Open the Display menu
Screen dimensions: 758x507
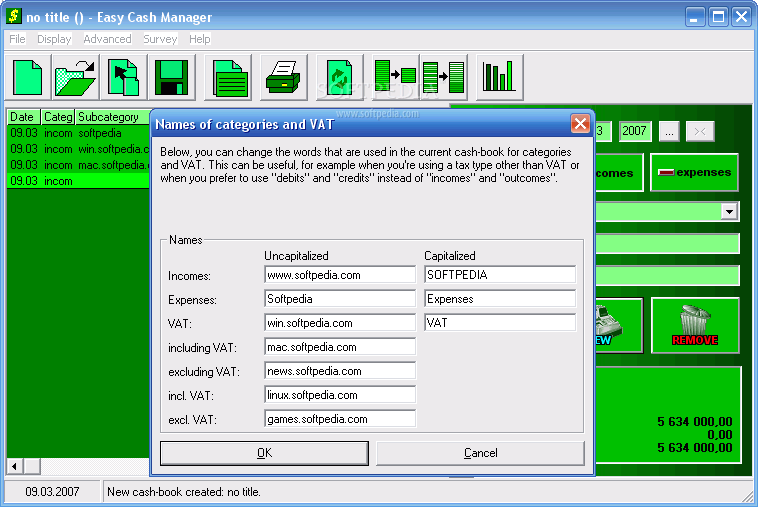(54, 39)
